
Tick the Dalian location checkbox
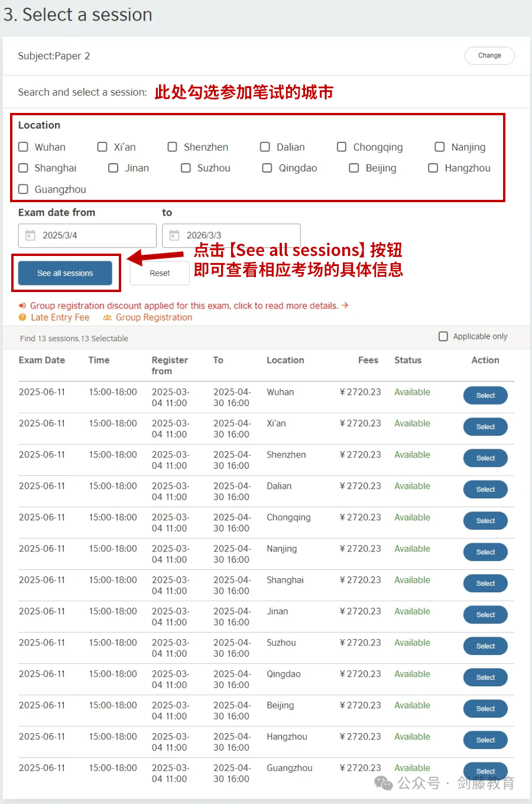(x=265, y=147)
